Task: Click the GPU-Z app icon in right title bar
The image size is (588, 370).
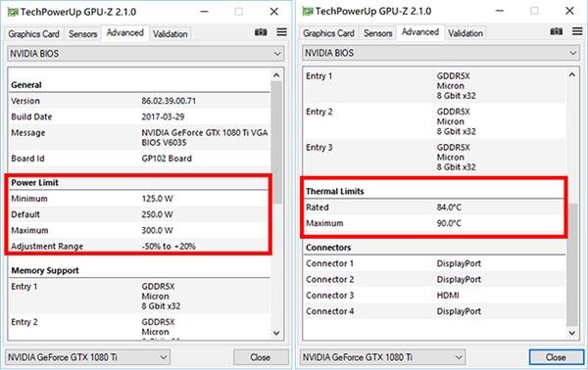Action: [308, 11]
